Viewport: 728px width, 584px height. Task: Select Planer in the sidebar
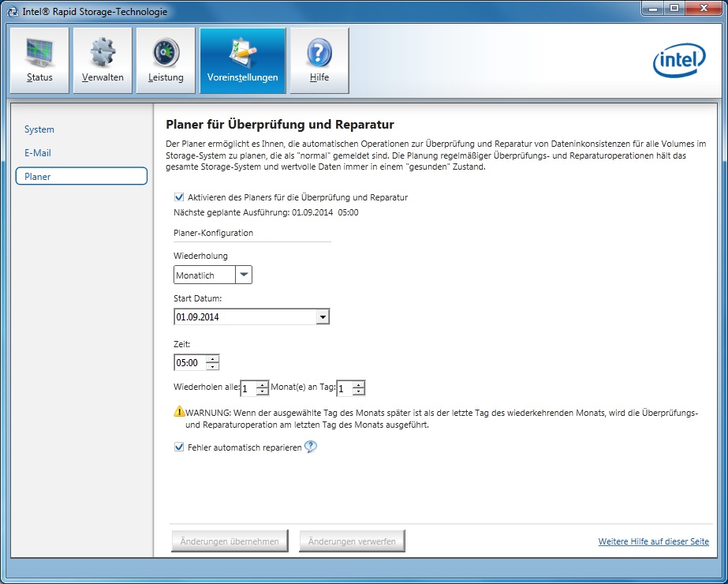pos(81,177)
